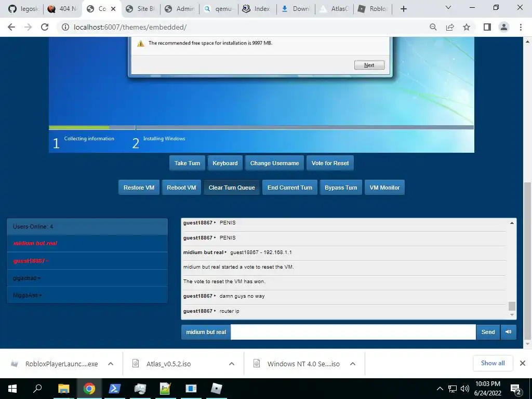Open guest18867 user dropdown in list

coord(87,261)
